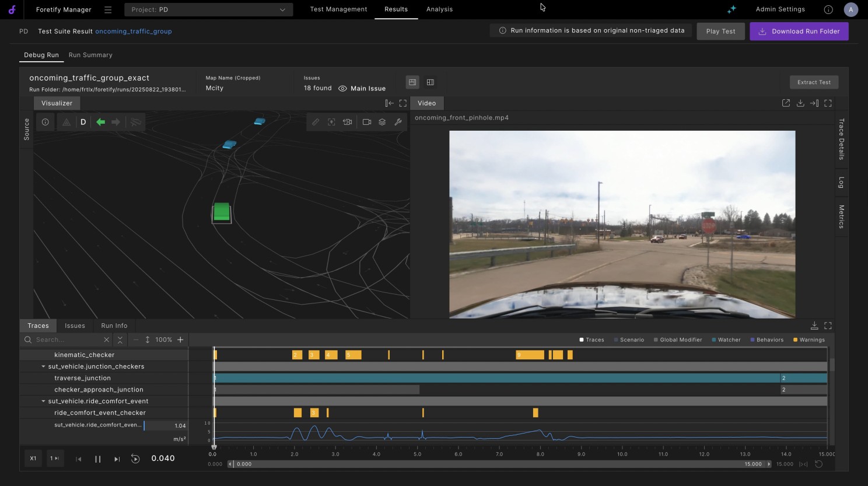Collapse sut_vehicle.ride_comfort_event tree group

pyautogui.click(x=43, y=401)
